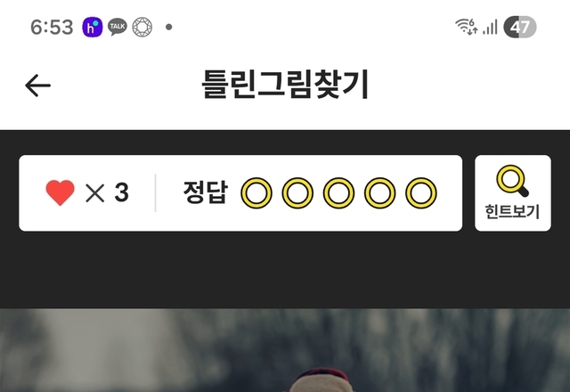
Task: Tap the puzzle photo with red hat
Action: coord(285,350)
